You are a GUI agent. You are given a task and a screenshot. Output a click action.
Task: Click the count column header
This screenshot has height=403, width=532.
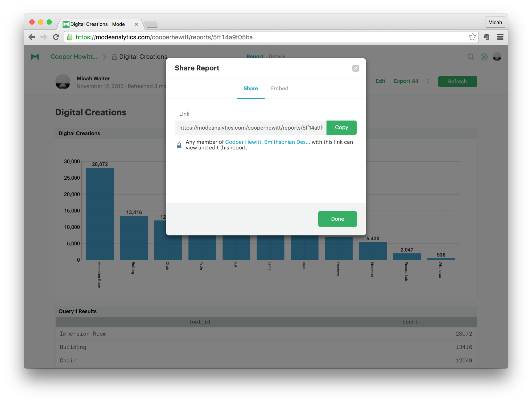tap(410, 322)
